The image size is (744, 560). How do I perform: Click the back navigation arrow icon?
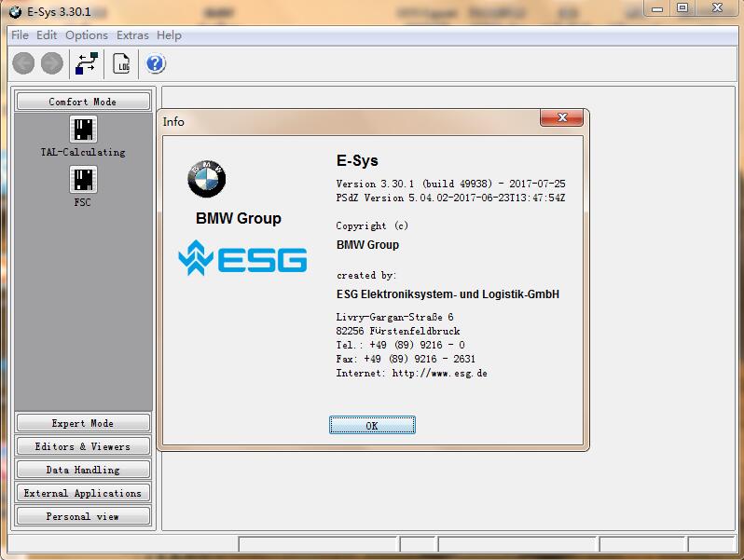pos(23,63)
